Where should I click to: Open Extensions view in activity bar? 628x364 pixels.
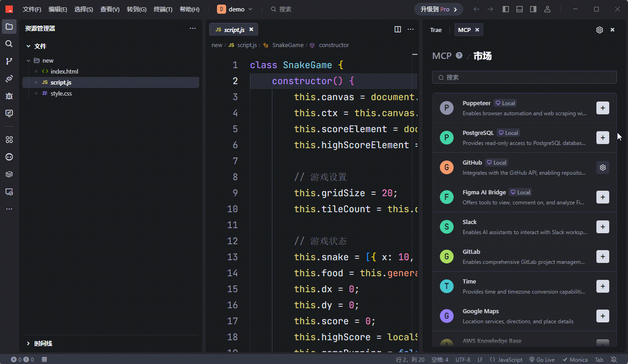[x=9, y=139]
